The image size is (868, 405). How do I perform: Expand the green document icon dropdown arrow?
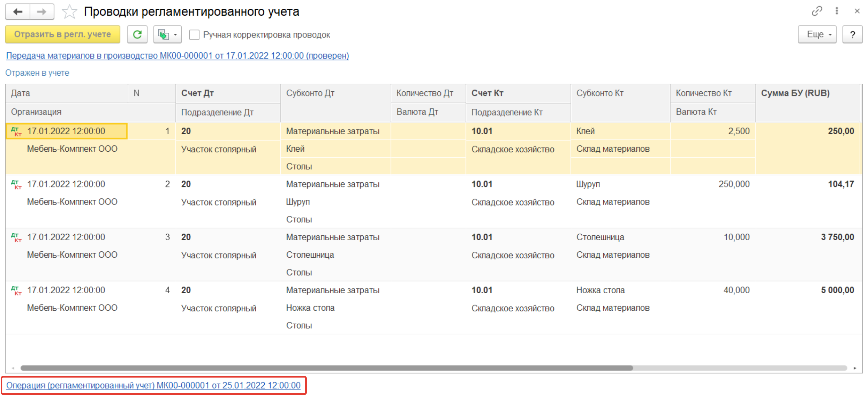(x=175, y=35)
